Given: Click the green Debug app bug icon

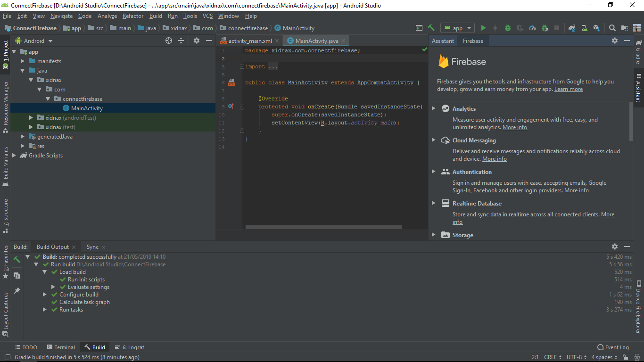Looking at the screenshot, I should tap(508, 28).
